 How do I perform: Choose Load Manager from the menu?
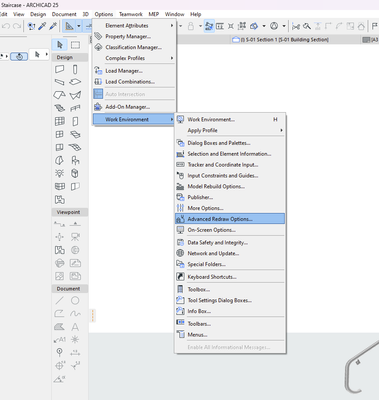pyautogui.click(x=134, y=71)
